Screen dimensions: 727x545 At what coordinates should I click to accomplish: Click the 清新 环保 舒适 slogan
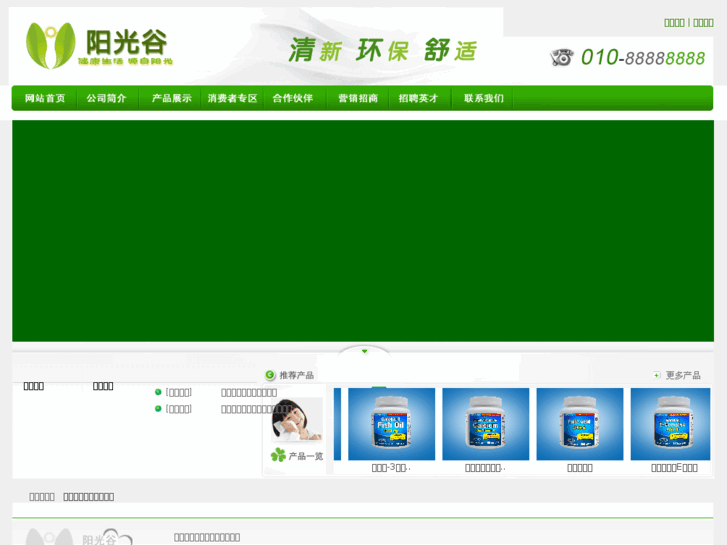click(383, 50)
